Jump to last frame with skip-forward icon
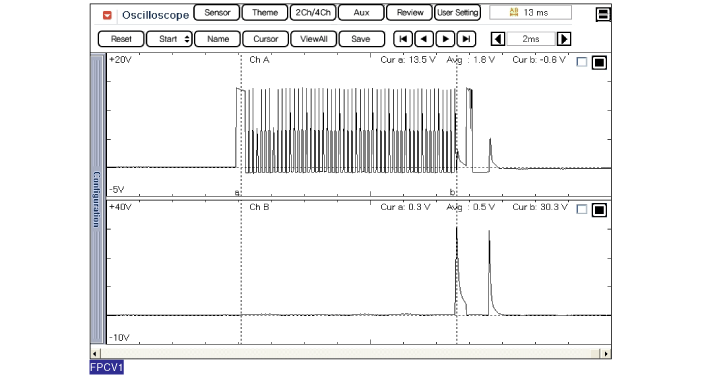Viewport: 701px width, 377px height. coord(466,39)
